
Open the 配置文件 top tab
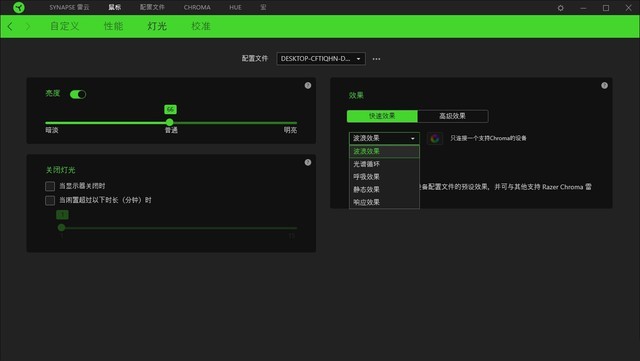tap(152, 7)
